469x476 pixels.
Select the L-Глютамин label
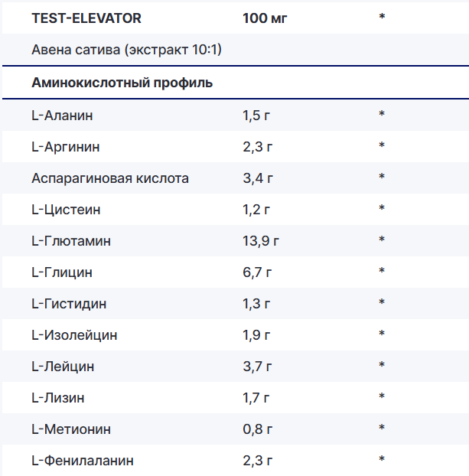pyautogui.click(x=71, y=241)
